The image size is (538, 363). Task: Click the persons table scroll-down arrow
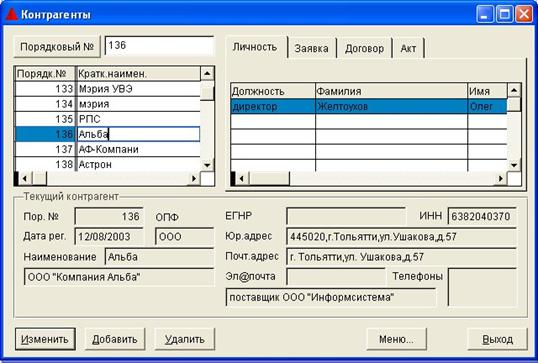(x=514, y=165)
